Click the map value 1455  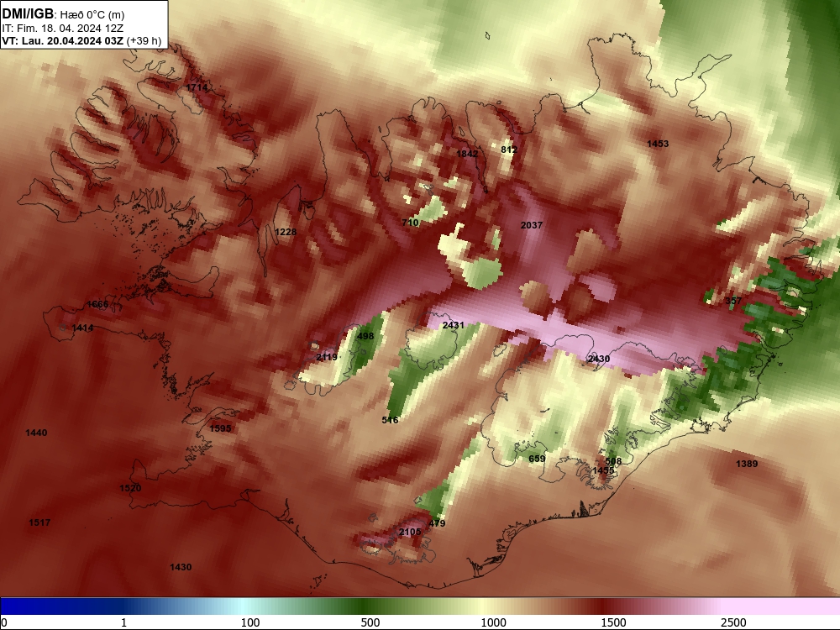coord(603,470)
